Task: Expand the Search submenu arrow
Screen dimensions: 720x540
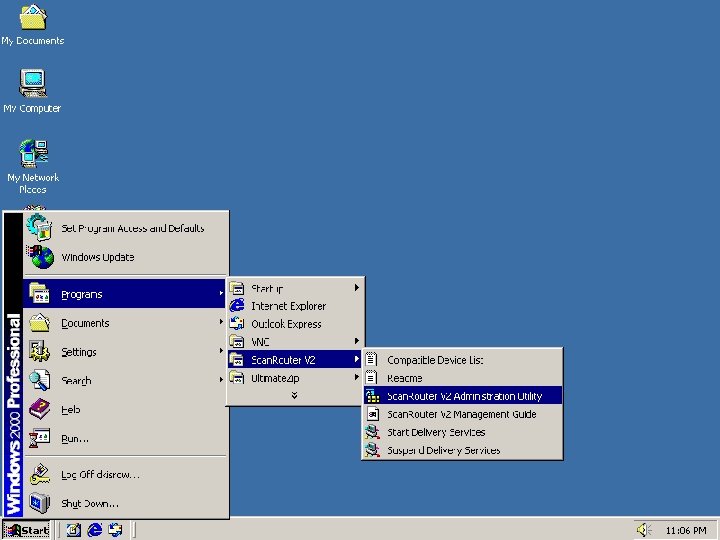Action: 221,379
